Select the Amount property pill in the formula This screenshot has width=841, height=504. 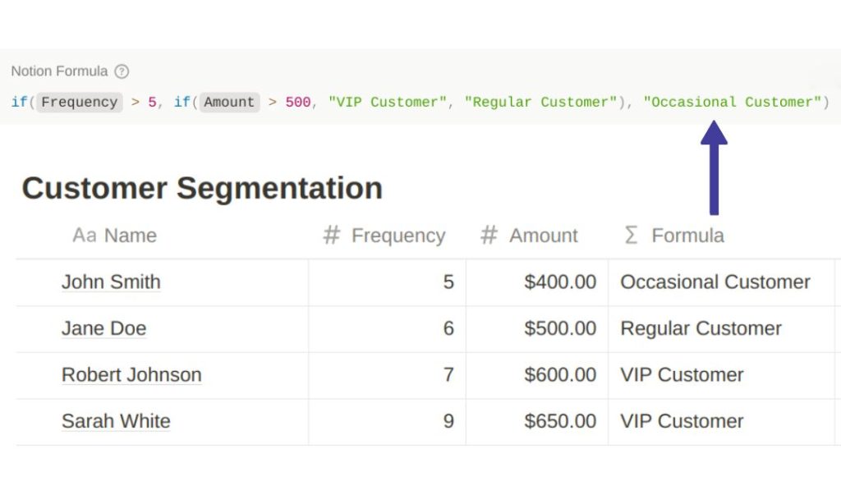point(229,102)
